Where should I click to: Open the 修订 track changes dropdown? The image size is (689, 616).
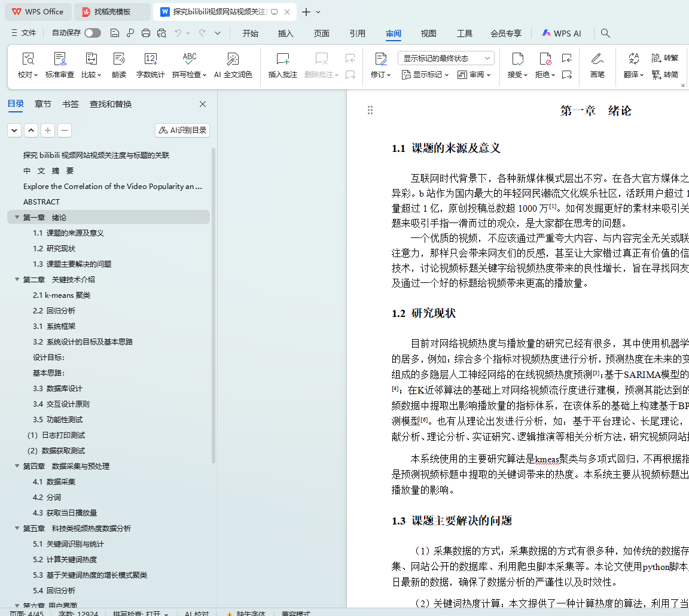click(x=380, y=75)
